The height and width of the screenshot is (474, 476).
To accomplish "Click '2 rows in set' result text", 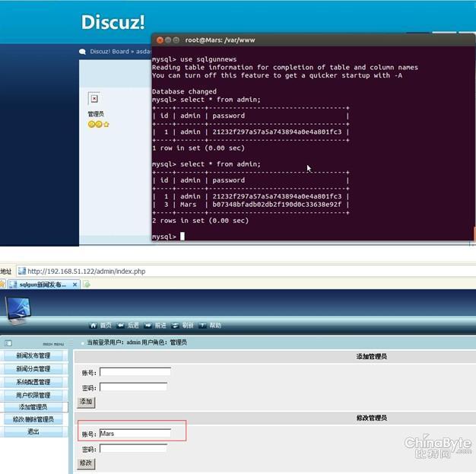I will (200, 221).
